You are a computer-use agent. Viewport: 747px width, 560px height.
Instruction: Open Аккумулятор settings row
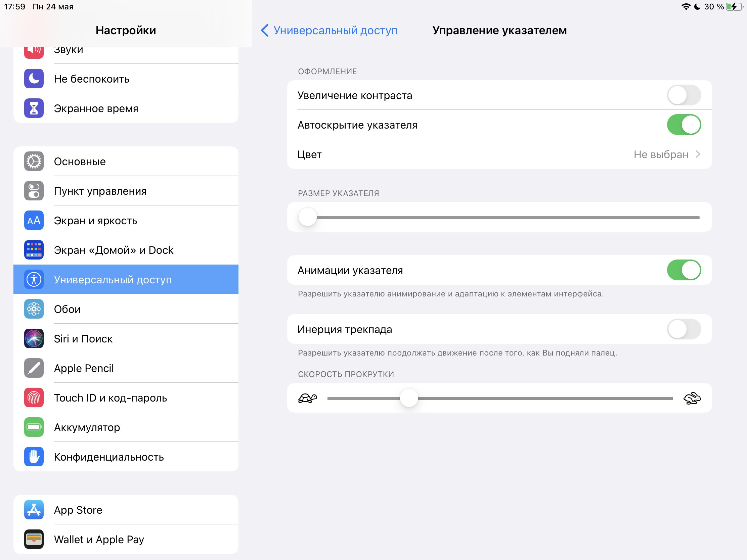click(x=126, y=427)
